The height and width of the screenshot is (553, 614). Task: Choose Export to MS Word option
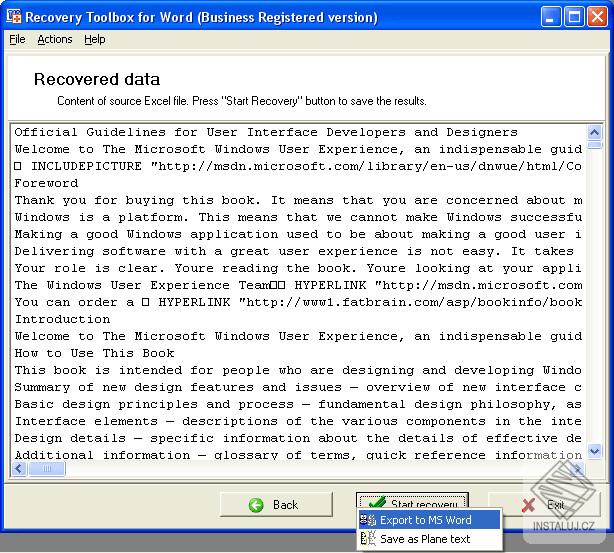430,520
